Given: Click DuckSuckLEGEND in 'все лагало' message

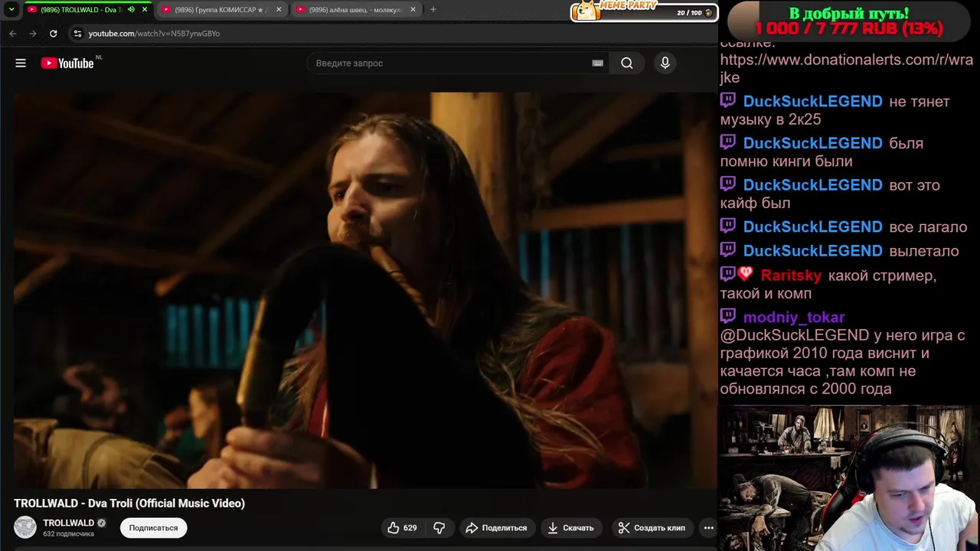Looking at the screenshot, I should click(812, 227).
